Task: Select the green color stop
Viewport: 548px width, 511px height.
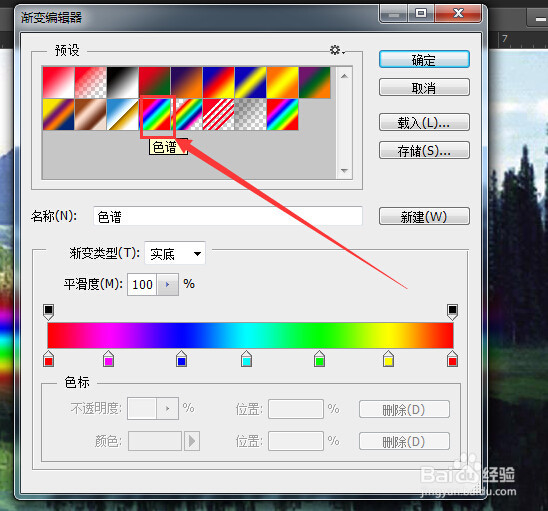Action: (x=319, y=359)
